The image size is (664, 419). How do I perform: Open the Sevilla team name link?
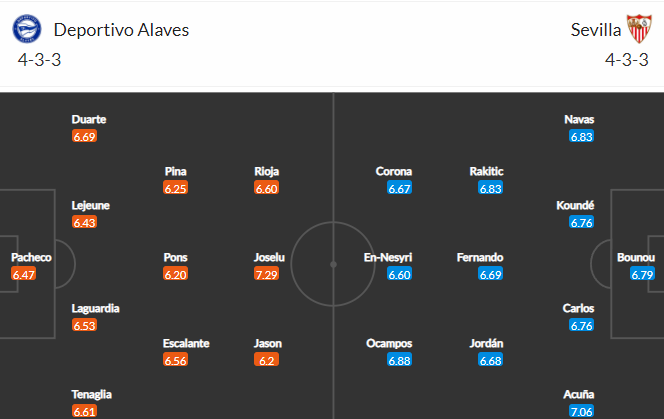pos(595,30)
